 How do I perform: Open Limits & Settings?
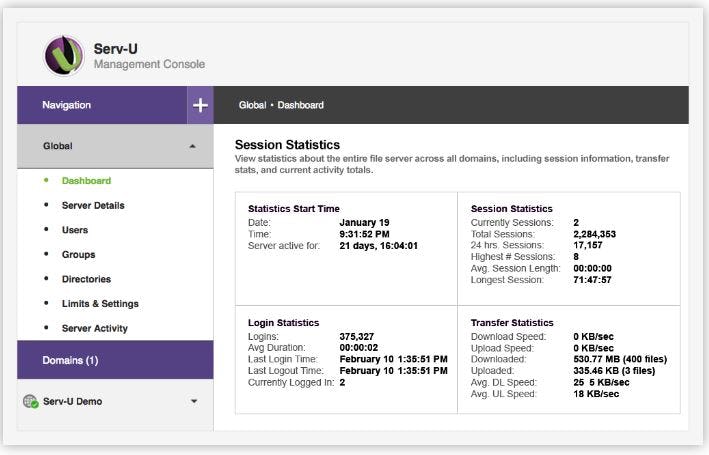[100, 304]
